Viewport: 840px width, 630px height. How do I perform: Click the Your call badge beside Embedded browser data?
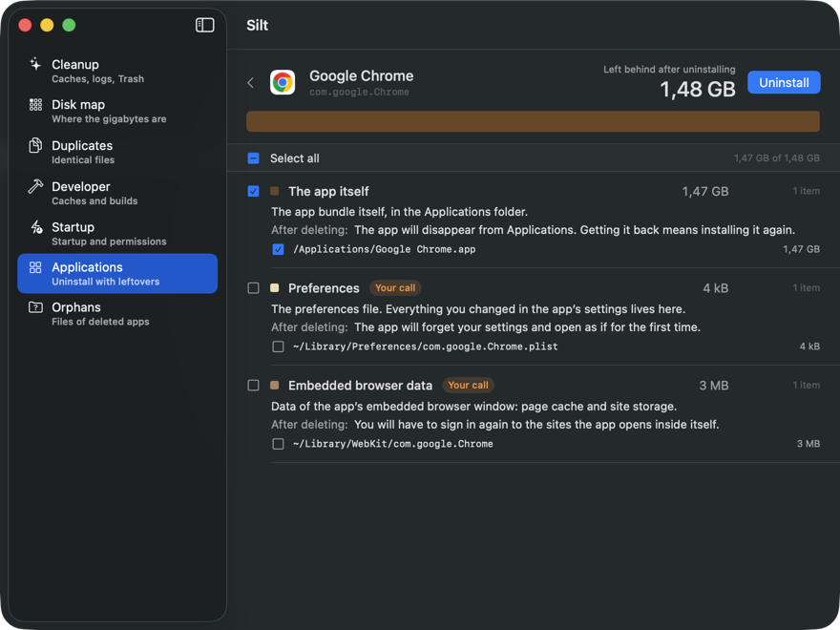(x=469, y=386)
